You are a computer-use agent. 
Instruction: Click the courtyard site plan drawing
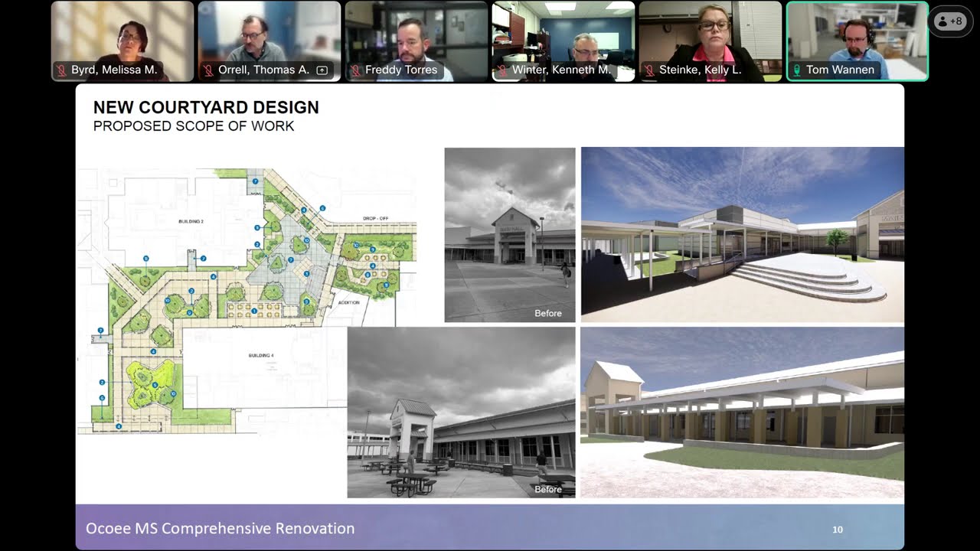(247, 301)
